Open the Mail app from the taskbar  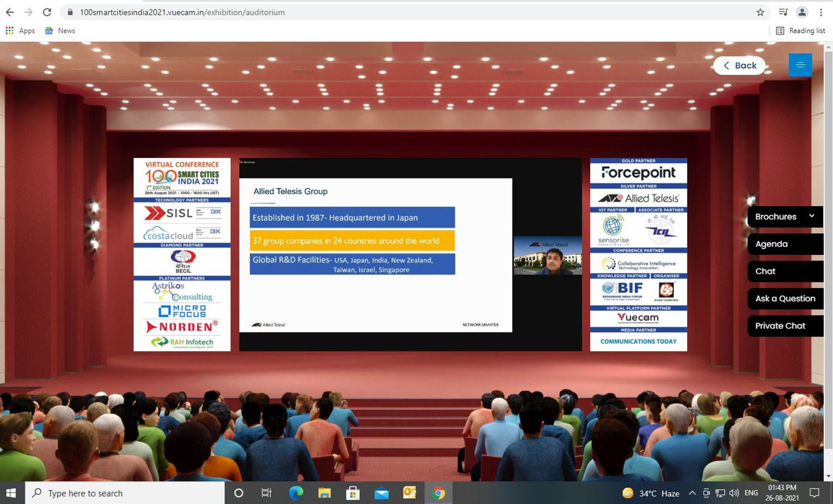click(x=381, y=493)
